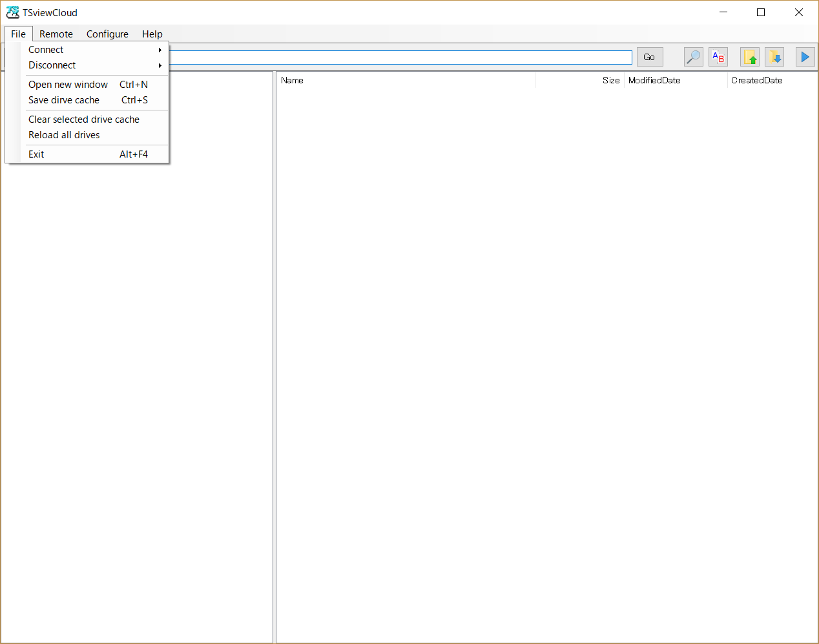
Task: Click the AB compare files icon
Action: (718, 57)
